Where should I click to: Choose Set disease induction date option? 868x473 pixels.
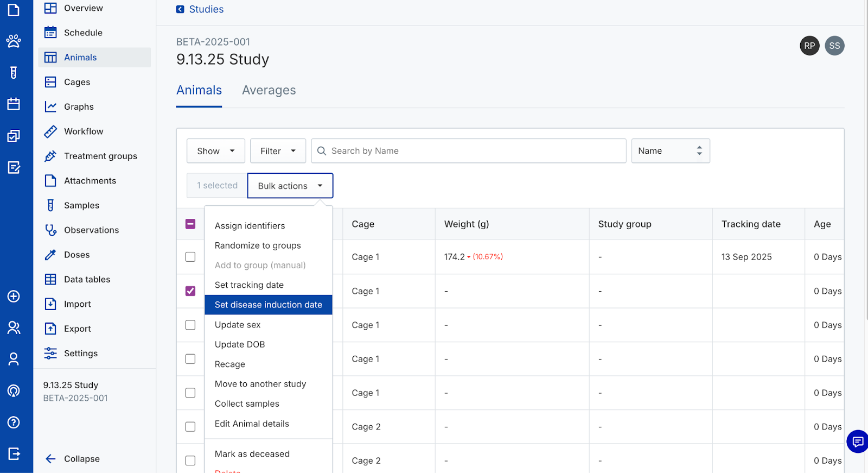[268, 305]
